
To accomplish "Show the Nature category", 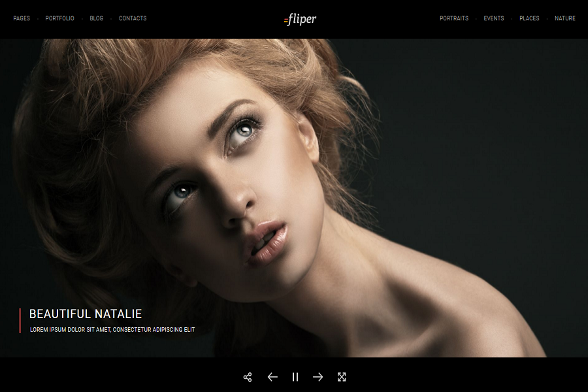I will tap(565, 18).
